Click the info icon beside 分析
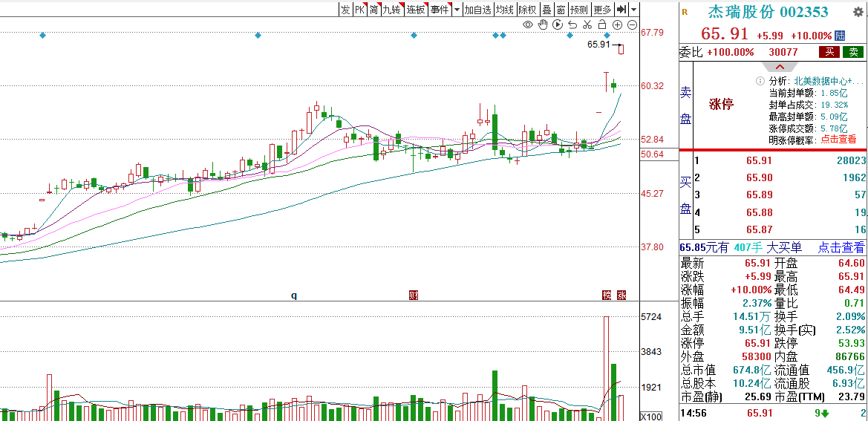Viewport: 868px width, 421px height. (760, 82)
